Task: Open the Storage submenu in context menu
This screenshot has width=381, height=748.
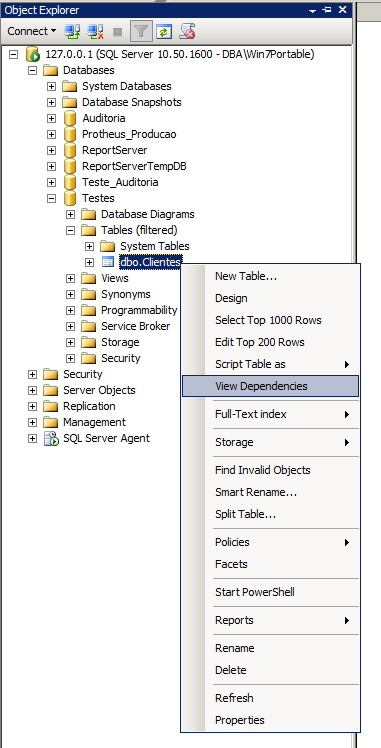Action: click(270, 442)
